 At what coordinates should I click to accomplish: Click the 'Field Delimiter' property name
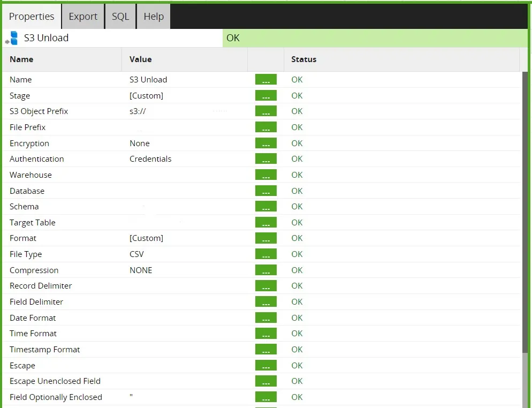click(x=36, y=302)
